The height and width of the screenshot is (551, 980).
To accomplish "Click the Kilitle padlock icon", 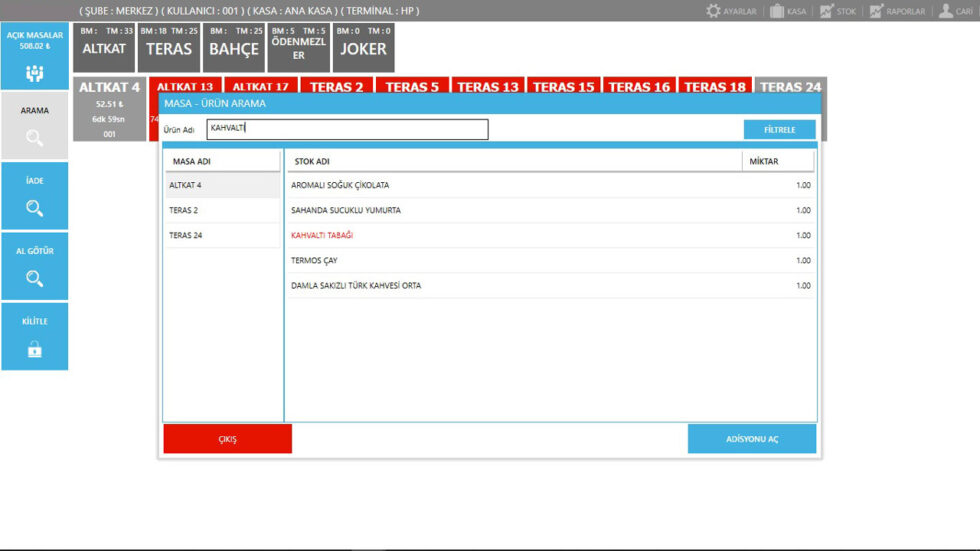I will tap(35, 349).
